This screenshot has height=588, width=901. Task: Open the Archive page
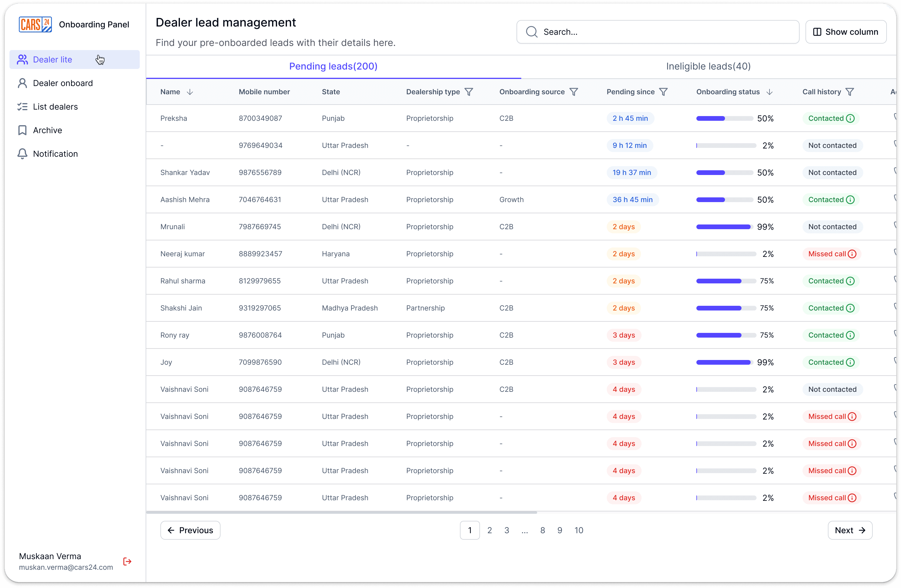point(75,130)
